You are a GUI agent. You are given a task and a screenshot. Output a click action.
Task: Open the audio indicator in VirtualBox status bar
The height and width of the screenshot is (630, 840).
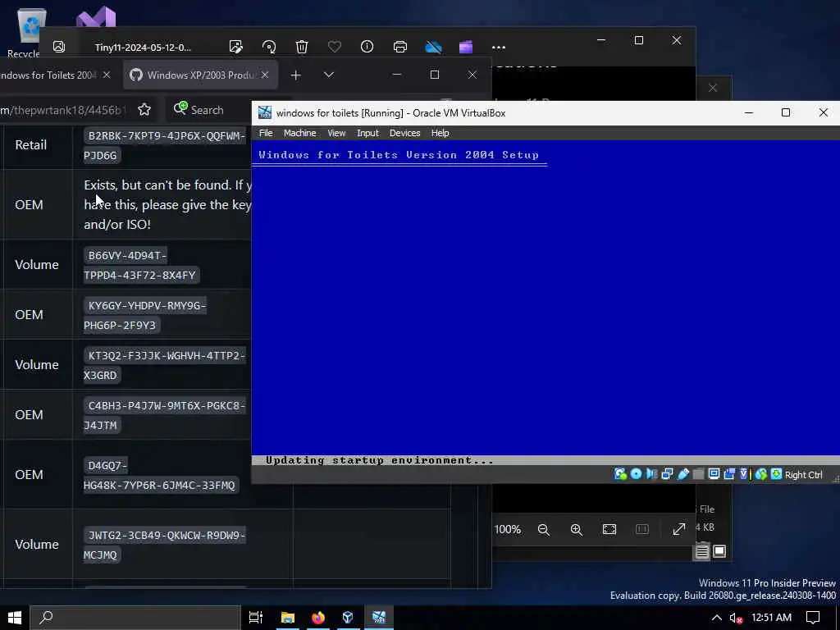point(651,474)
